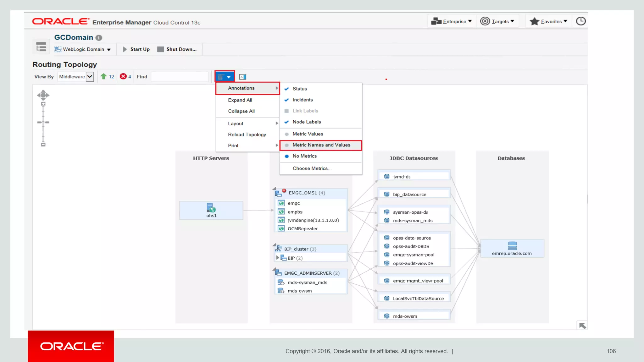Uncheck the Status annotation
The width and height of the screenshot is (644, 362).
(299, 89)
